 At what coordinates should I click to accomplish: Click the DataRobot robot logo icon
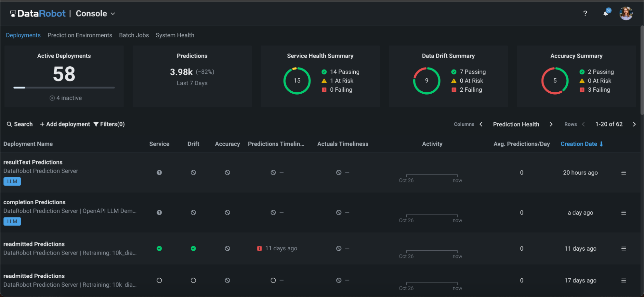coord(13,13)
